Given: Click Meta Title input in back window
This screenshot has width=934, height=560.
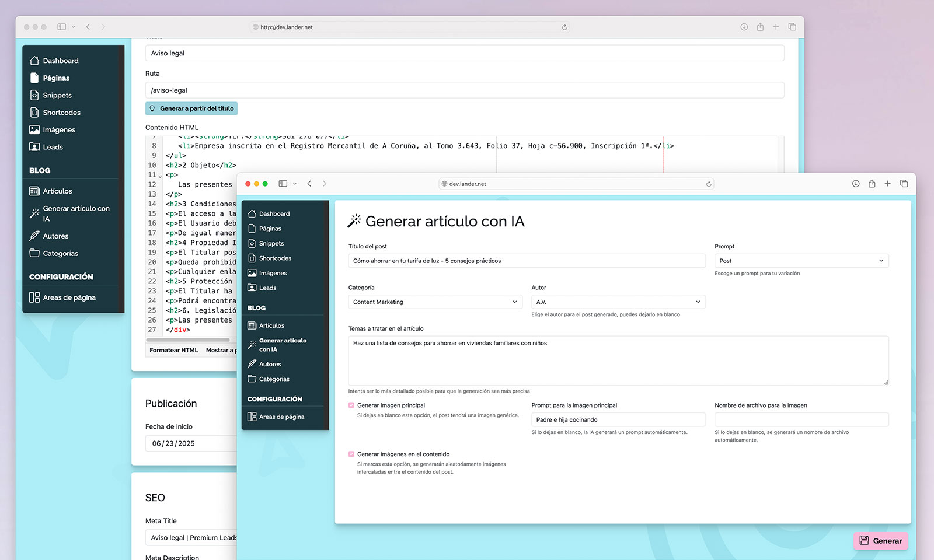Looking at the screenshot, I should (x=191, y=538).
